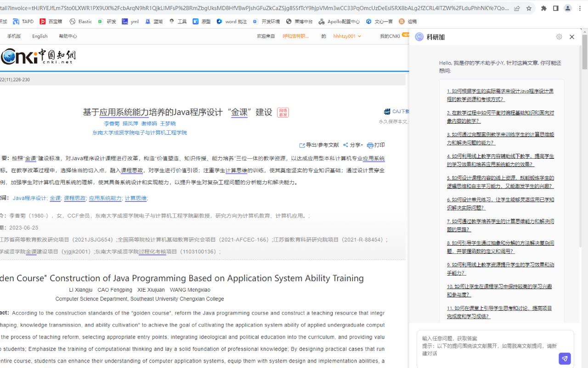Screen dimensions: 588x368
Task: Open the 百宝箱 bookmark
Action: tap(51, 22)
